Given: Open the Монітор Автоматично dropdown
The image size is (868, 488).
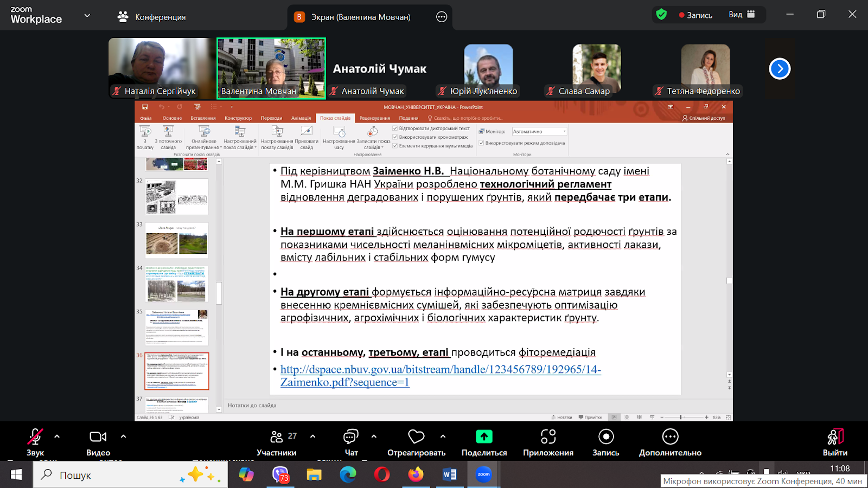Looking at the screenshot, I should (x=539, y=131).
